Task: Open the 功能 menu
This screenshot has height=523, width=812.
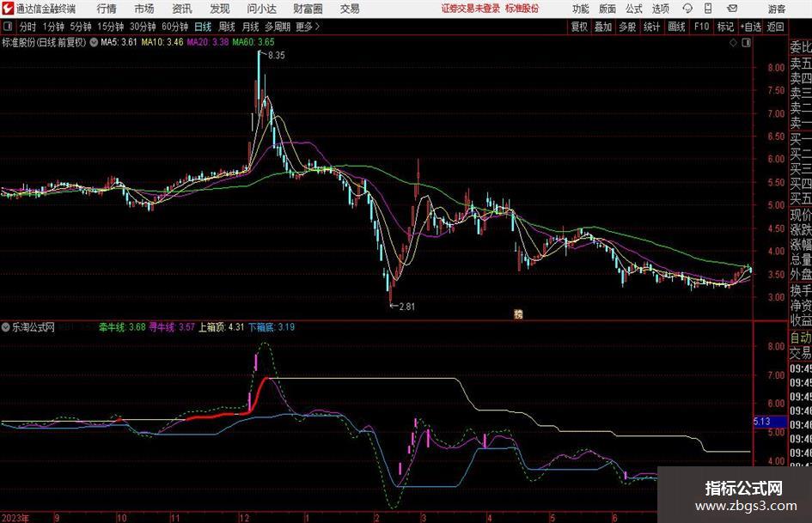Action: click(x=581, y=9)
